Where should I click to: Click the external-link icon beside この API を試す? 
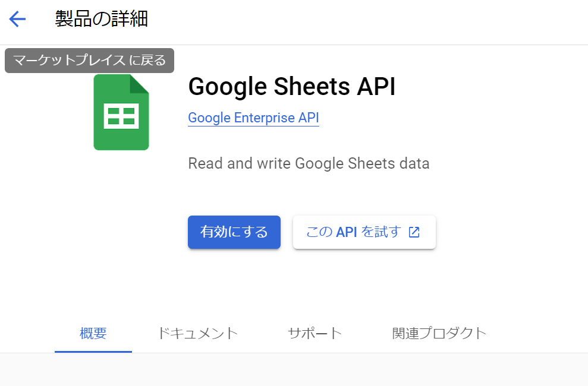(414, 232)
